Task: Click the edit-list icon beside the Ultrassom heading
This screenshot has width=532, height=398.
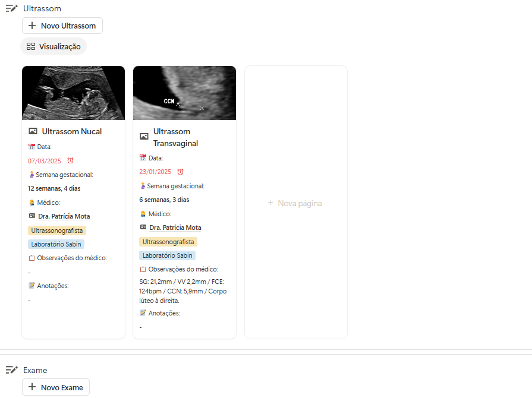Action: 11,8
